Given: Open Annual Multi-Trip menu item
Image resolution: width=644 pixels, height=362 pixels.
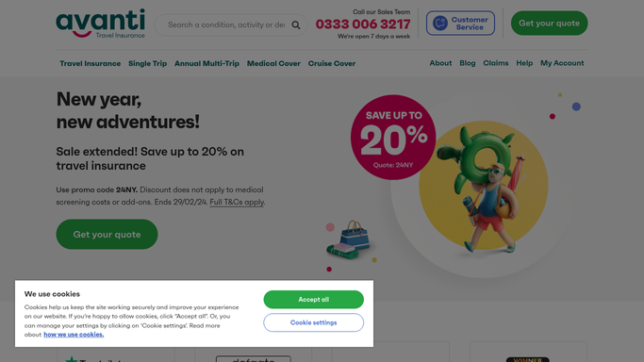Looking at the screenshot, I should [206, 63].
